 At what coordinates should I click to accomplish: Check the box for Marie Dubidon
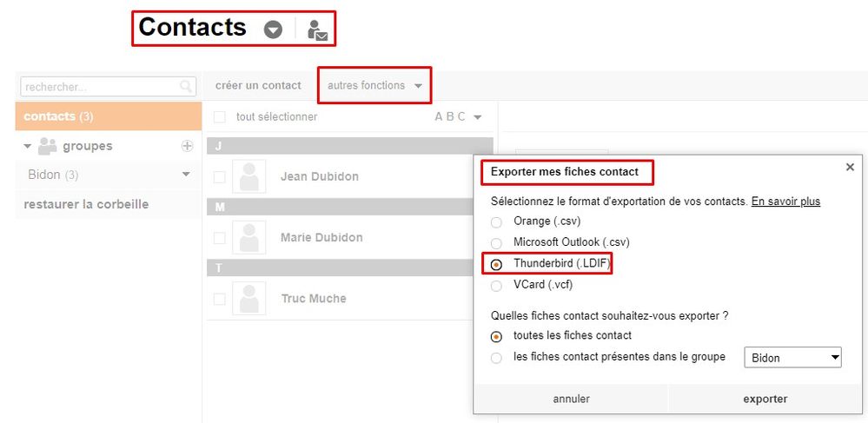[x=220, y=237]
